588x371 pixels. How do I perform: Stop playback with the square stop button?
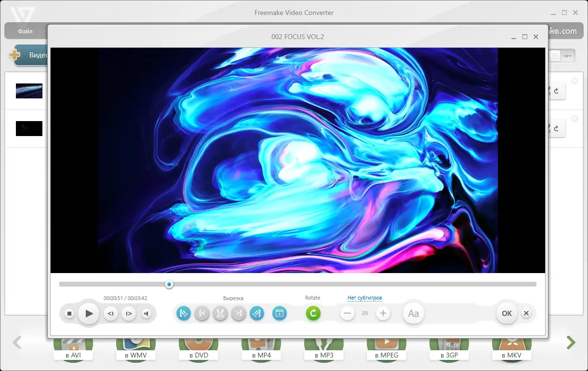(69, 314)
